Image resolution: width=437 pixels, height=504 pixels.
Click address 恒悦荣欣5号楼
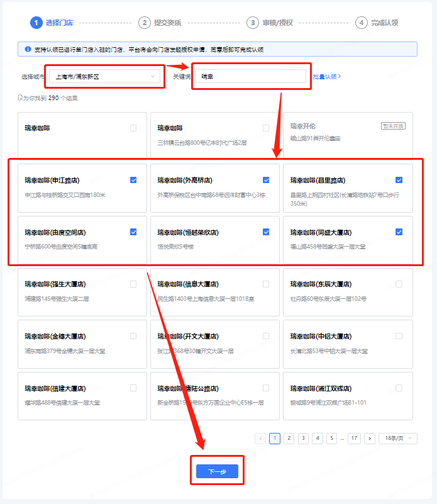point(175,247)
